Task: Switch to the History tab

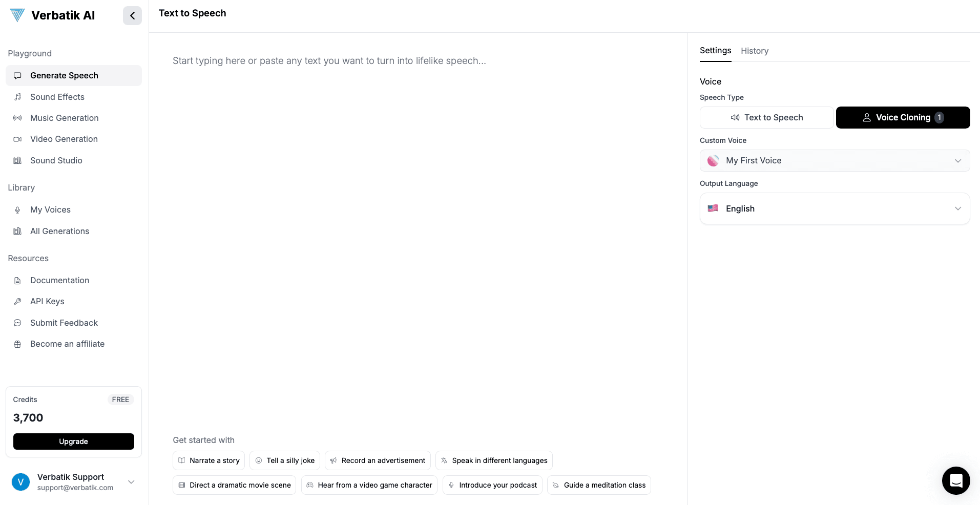Action: tap(754, 51)
